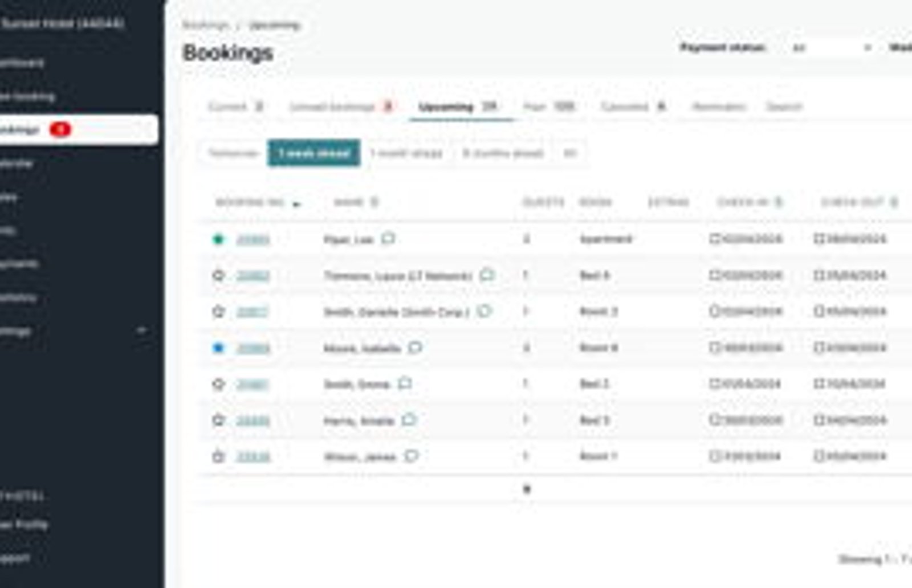
Task: Switch to the Current bookings tab
Action: tap(235, 107)
